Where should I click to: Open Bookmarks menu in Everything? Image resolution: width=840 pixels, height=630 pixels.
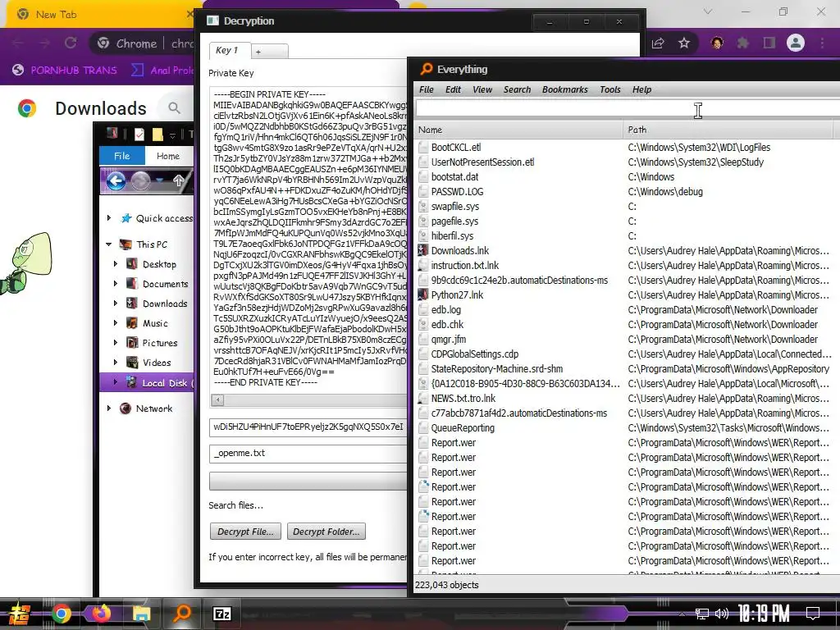[x=564, y=89]
